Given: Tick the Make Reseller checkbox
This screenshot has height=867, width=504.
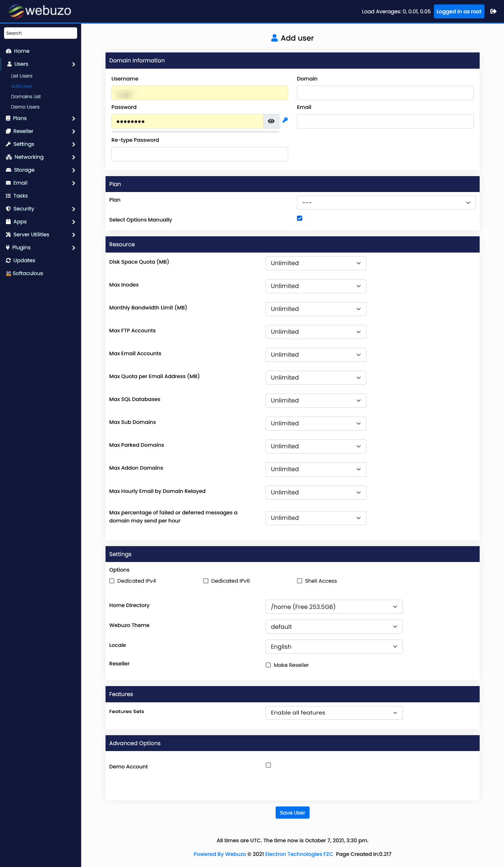Looking at the screenshot, I should coord(268,665).
